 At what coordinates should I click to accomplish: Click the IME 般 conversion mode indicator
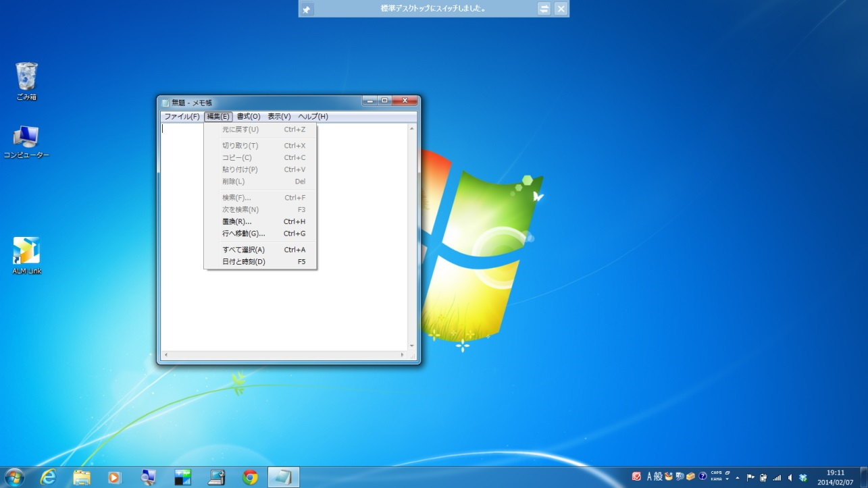(659, 477)
